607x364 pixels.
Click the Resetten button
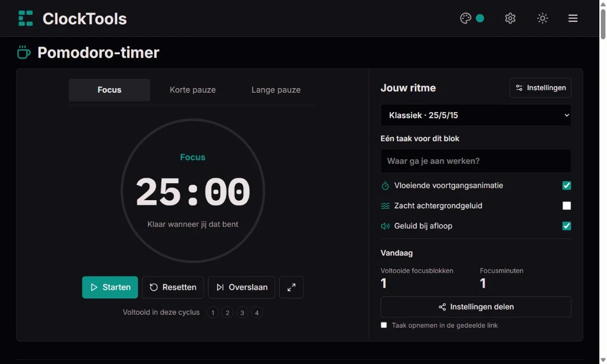tap(173, 287)
